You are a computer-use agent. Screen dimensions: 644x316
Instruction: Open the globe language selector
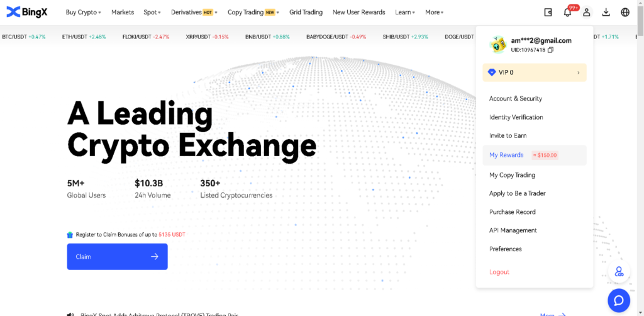tap(625, 12)
